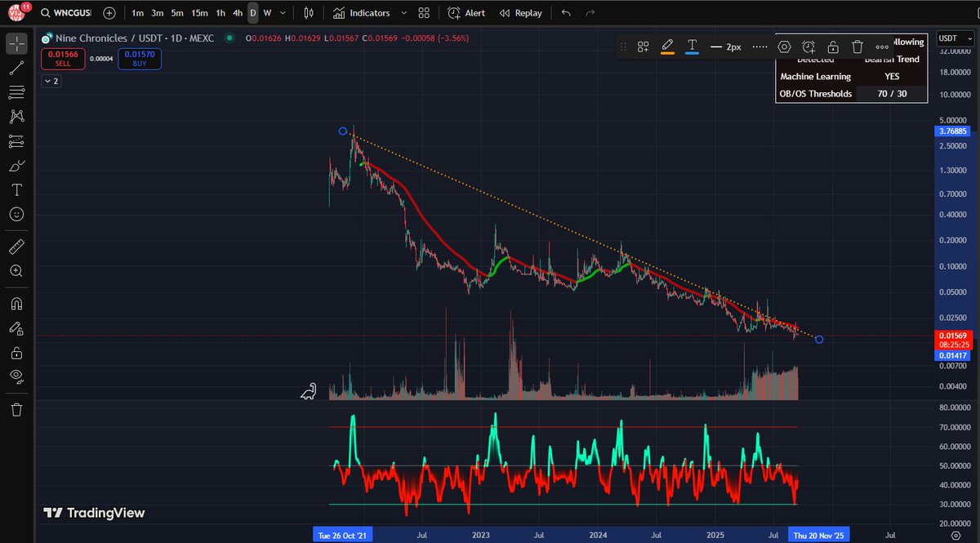The width and height of the screenshot is (980, 543).
Task: Add symbol with the plus button
Action: click(109, 13)
